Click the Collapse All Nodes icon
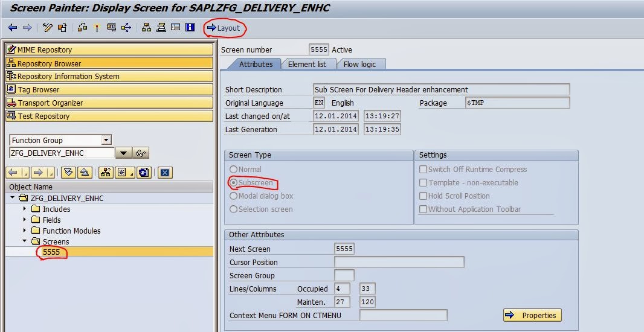 [84, 173]
